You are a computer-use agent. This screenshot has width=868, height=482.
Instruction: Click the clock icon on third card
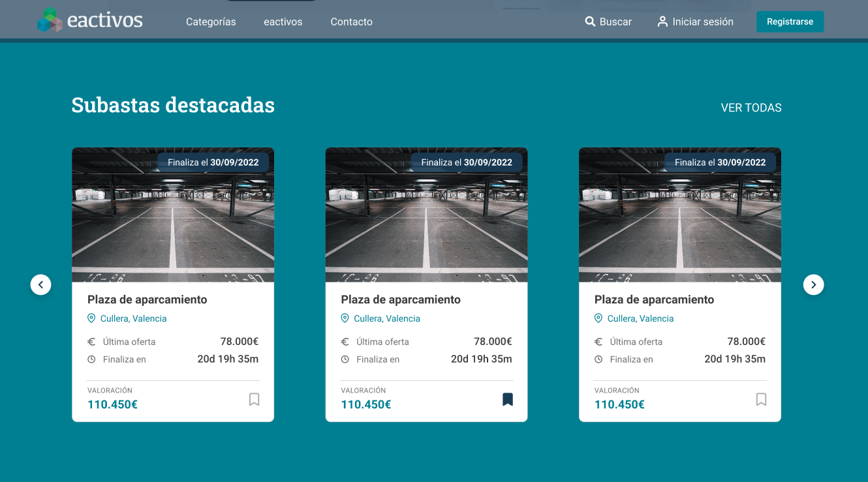[x=598, y=359]
